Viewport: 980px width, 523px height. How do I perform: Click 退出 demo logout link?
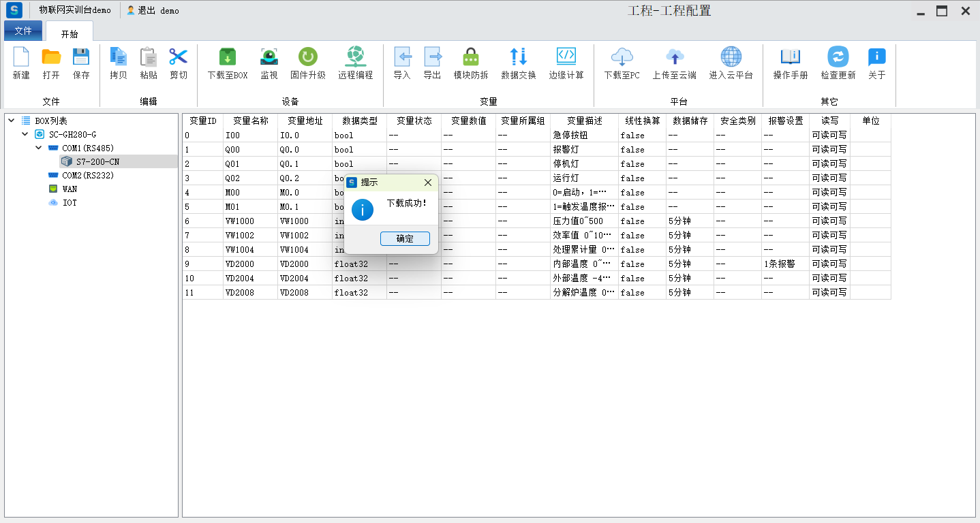(153, 11)
